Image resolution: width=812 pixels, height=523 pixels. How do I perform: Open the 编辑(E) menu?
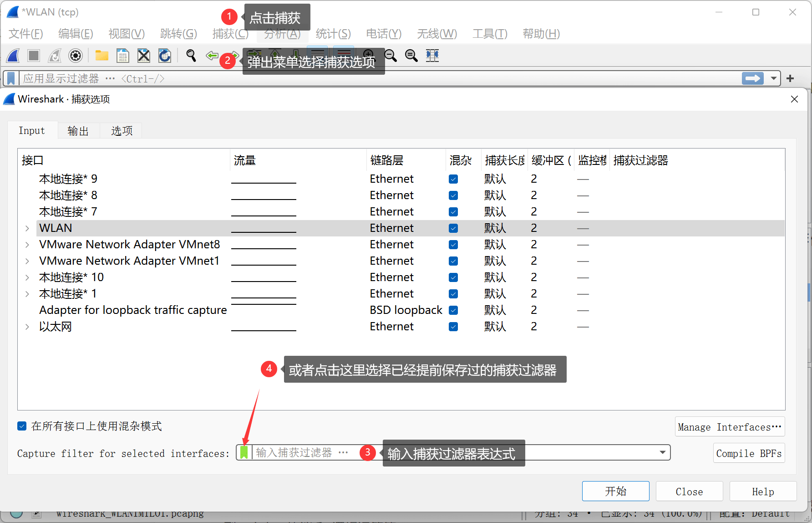(76, 34)
